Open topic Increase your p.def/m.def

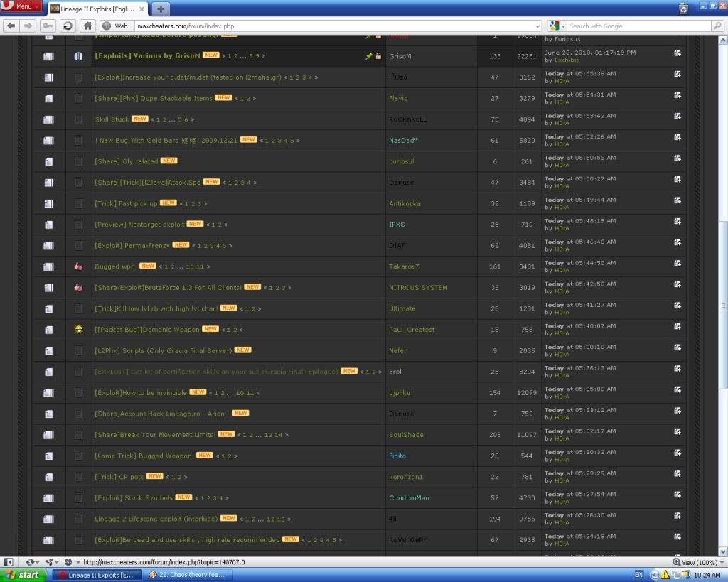188,77
